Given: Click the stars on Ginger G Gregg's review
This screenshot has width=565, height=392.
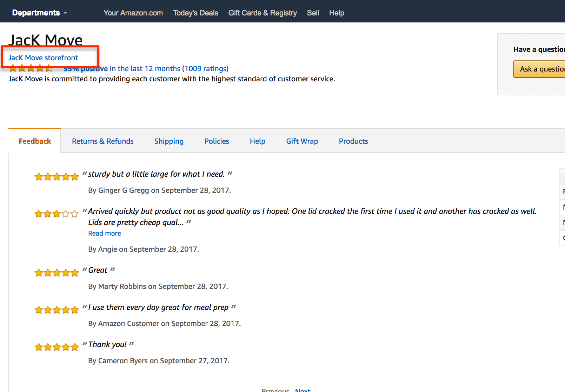Looking at the screenshot, I should (x=56, y=177).
